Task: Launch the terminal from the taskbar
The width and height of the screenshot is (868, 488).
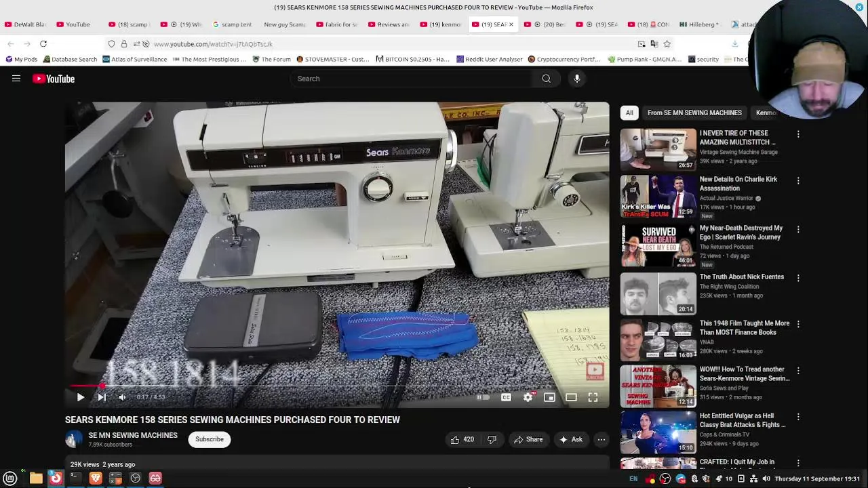Action: click(x=75, y=479)
